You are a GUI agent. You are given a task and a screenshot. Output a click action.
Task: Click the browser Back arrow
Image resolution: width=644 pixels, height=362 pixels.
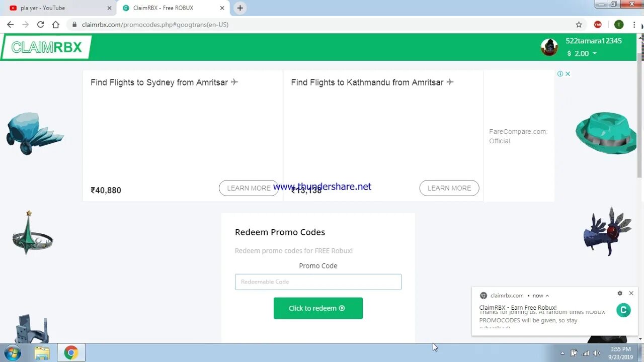click(10, 24)
